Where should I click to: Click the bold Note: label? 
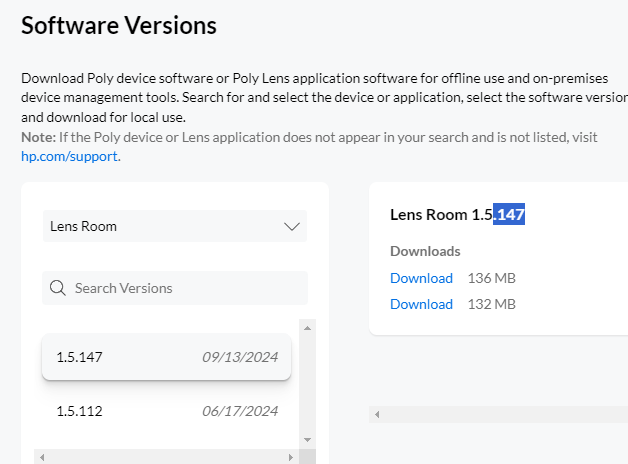coord(38,137)
